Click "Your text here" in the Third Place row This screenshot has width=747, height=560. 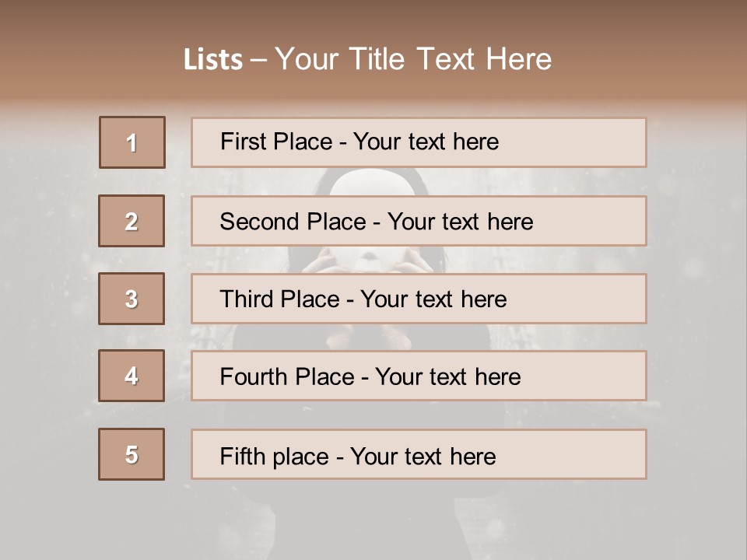coord(433,299)
